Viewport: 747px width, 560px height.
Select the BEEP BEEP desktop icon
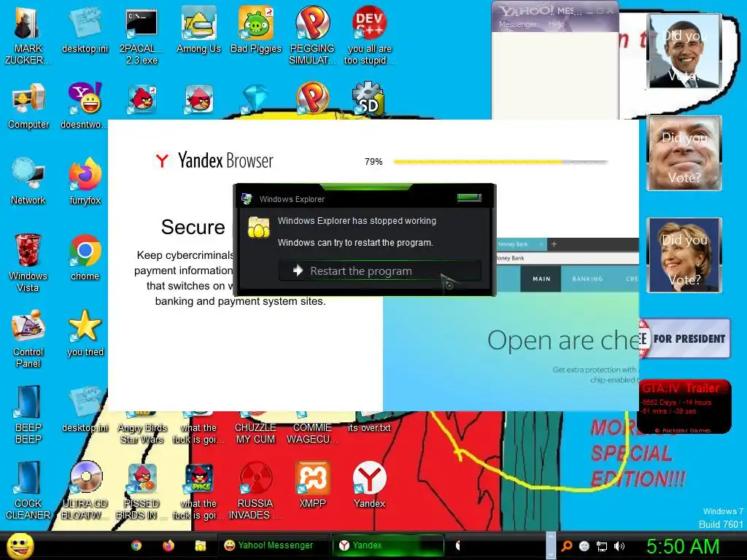[x=28, y=414]
